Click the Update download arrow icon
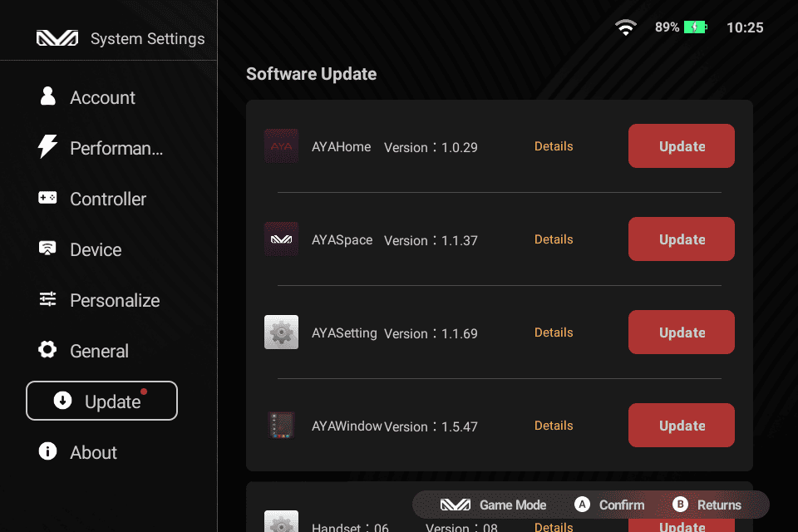Screen dimensions: 798x532 [62, 400]
